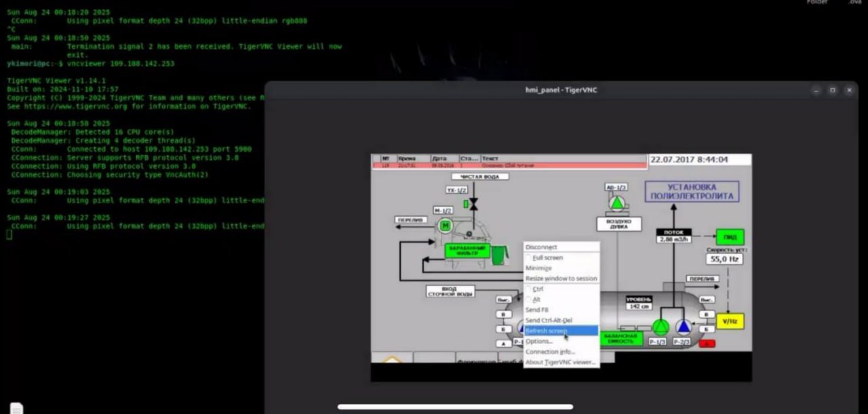Click the green БАЛАНСНАЯ ЕМКОСТЬ button
Image resolution: width=868 pixels, height=414 pixels.
coord(620,338)
